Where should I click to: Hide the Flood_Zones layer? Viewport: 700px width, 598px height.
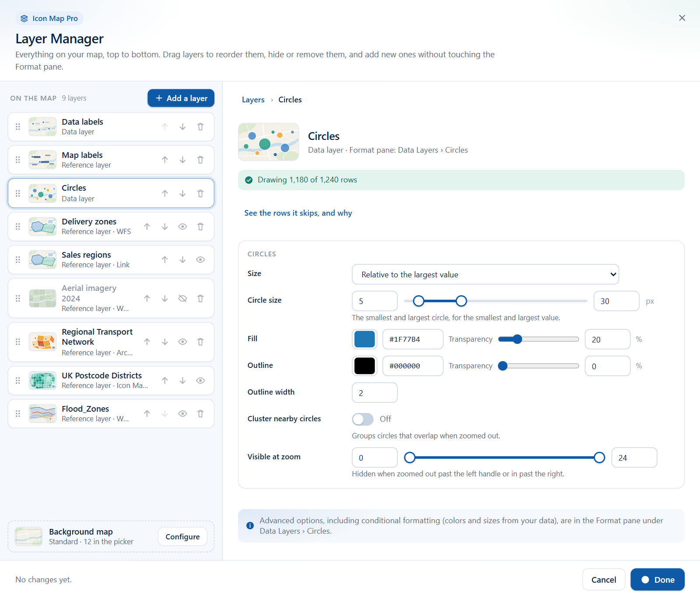pos(182,414)
